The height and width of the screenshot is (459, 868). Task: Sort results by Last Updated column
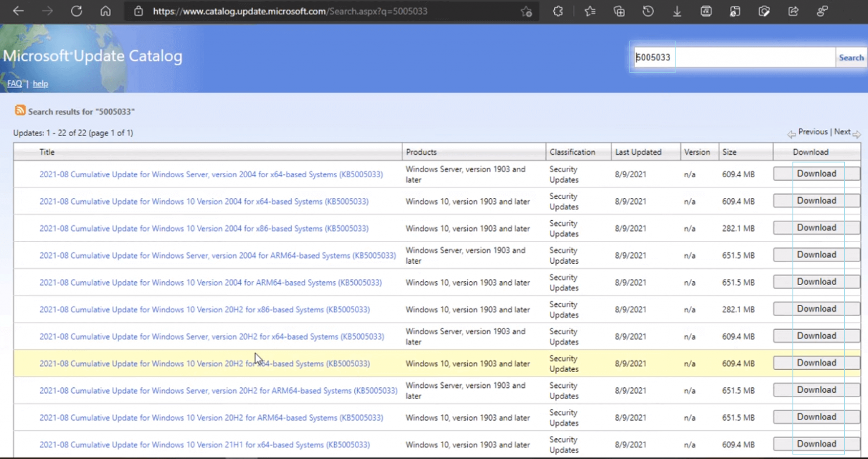tap(638, 152)
